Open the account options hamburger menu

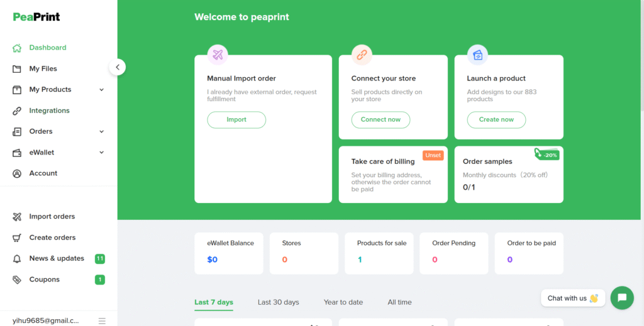[102, 321]
